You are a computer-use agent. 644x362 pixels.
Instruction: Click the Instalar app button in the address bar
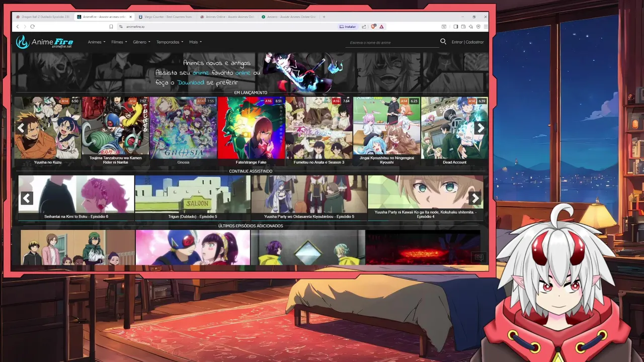point(348,27)
